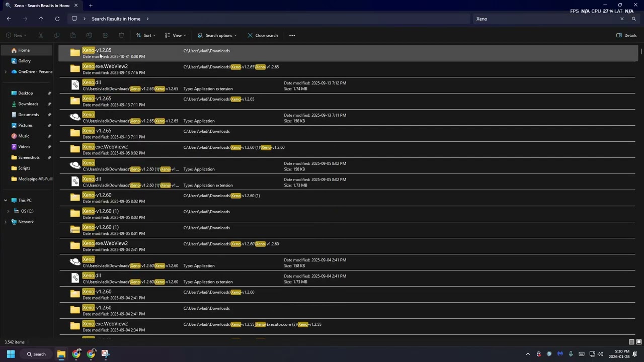Expand the chevron after Search Results in Home

pyautogui.click(x=147, y=19)
